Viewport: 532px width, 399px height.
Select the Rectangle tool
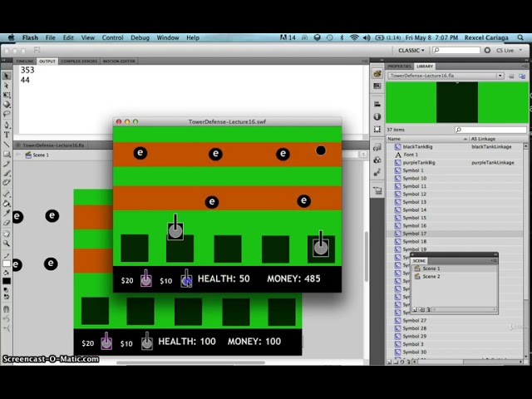tap(7, 154)
